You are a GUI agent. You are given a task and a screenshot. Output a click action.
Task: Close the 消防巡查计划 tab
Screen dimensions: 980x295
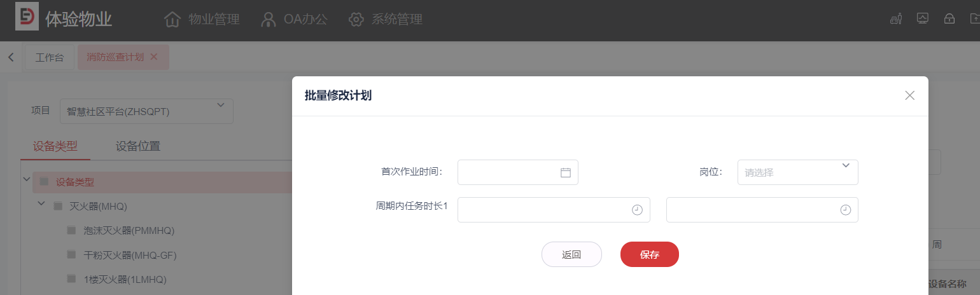tap(154, 57)
